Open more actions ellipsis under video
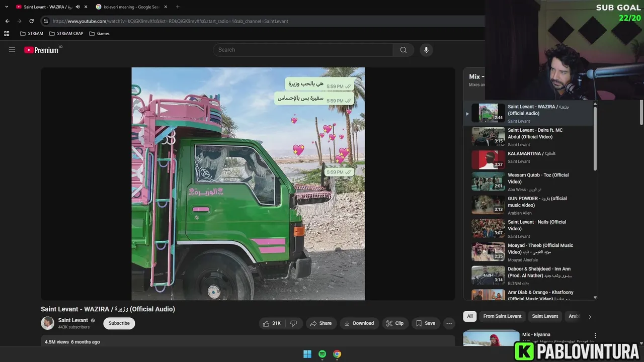Screen dimensions: 644x362 [449, 323]
